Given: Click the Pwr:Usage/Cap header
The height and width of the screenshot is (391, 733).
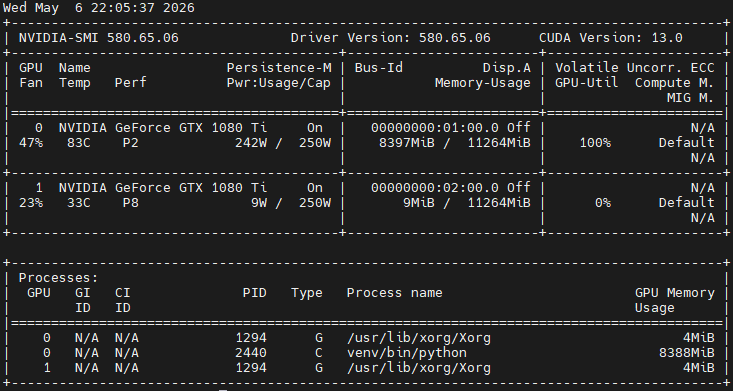Looking at the screenshot, I should (x=279, y=83).
